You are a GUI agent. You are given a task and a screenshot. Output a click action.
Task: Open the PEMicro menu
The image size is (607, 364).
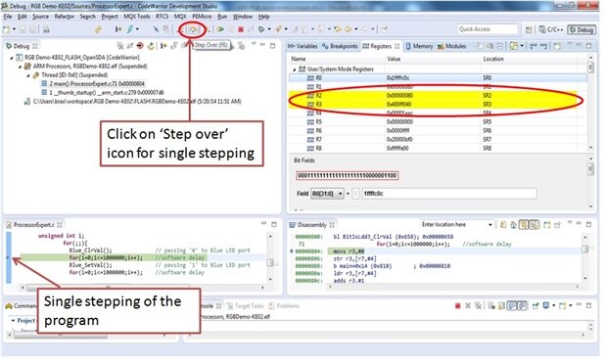coord(202,17)
